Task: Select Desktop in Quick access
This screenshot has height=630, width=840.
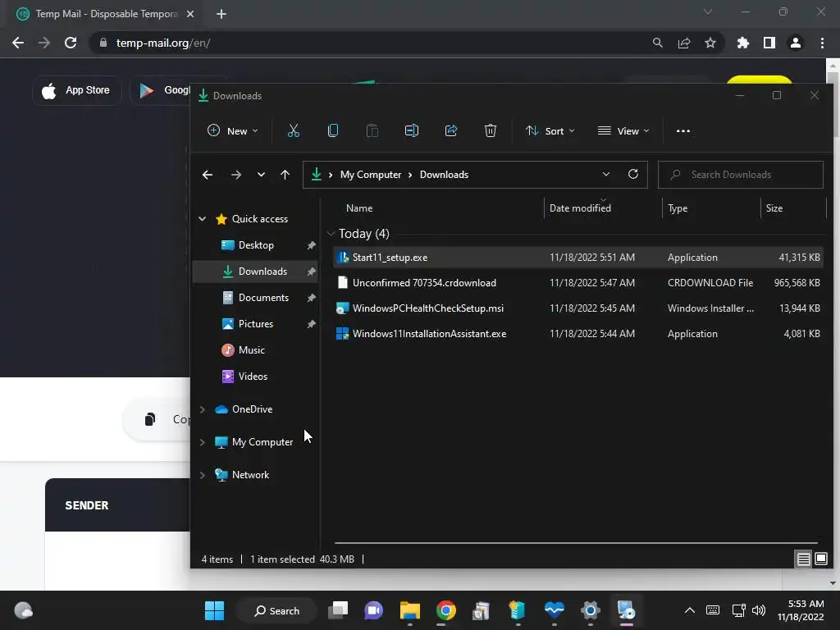Action: click(x=256, y=245)
